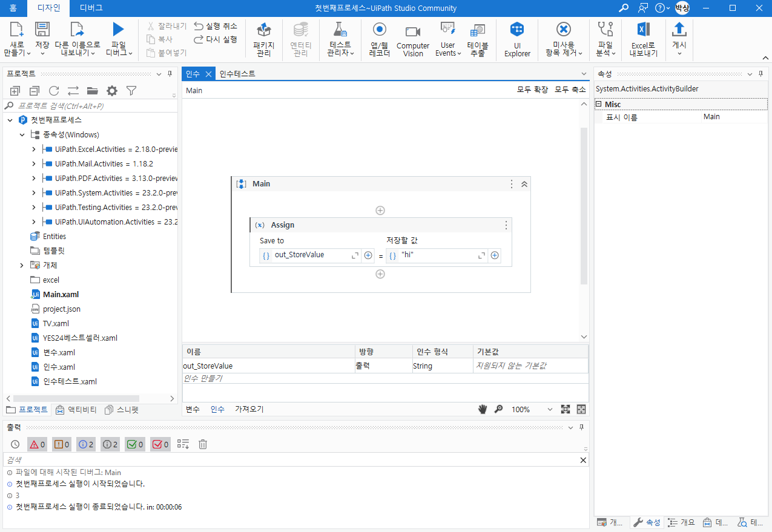
Task: Click 인수 만들기 to create argument
Action: point(203,378)
